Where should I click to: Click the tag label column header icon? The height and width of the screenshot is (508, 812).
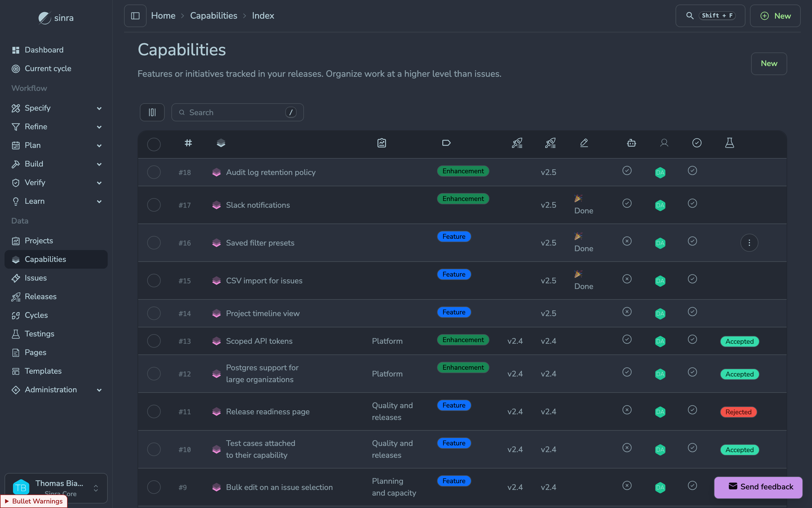click(446, 143)
